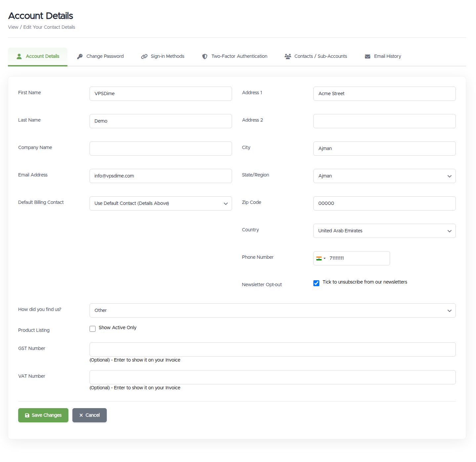The height and width of the screenshot is (462, 476).
Task: Expand the Country dropdown showing United Arab Emirates
Action: click(384, 231)
